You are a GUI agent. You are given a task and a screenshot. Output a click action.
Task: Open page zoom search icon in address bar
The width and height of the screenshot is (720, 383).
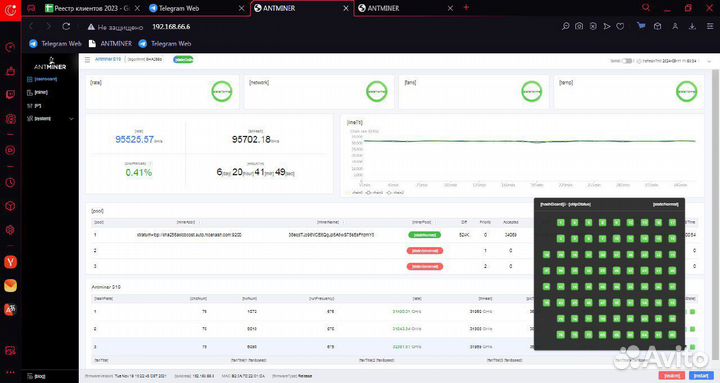tap(566, 27)
